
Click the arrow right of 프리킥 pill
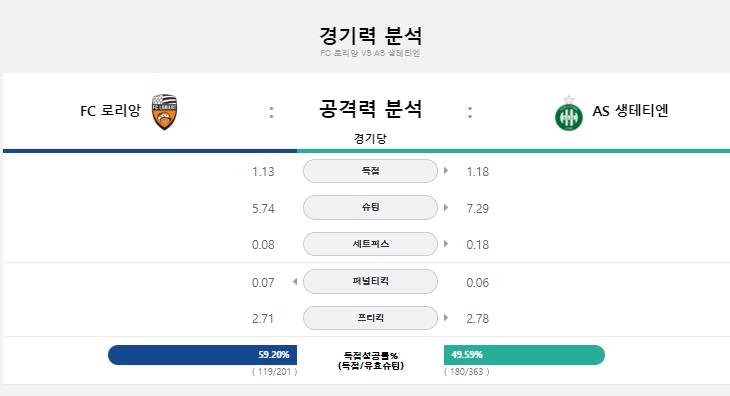pyautogui.click(x=446, y=318)
